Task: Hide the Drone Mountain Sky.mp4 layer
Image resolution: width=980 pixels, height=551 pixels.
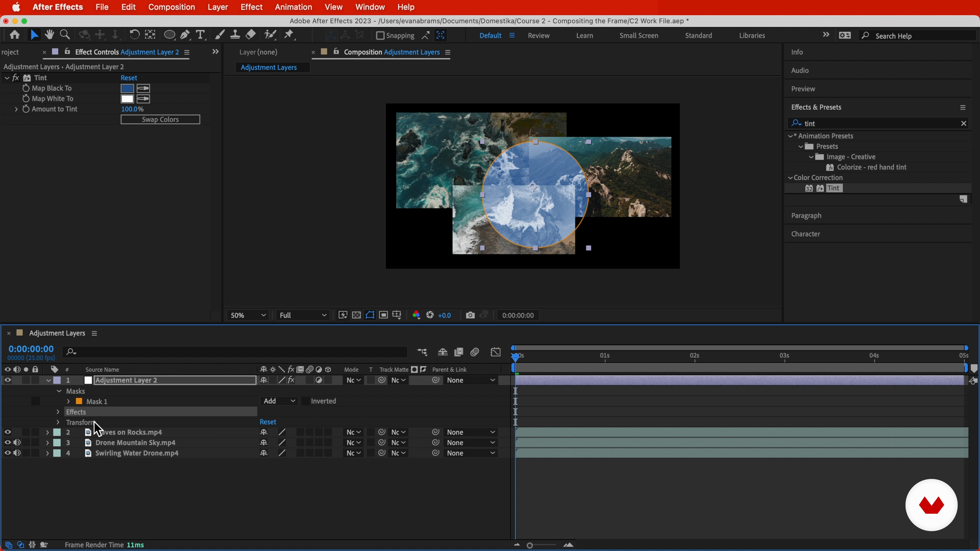Action: (x=7, y=443)
